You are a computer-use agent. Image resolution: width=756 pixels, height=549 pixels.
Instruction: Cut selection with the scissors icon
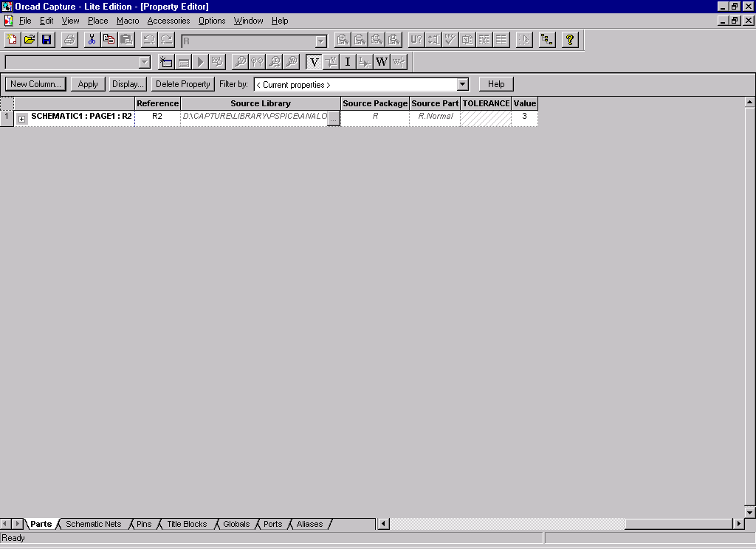[x=92, y=40]
